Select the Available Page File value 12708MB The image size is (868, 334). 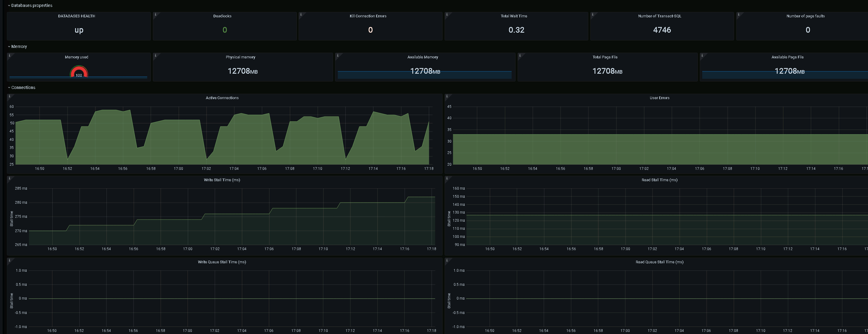[790, 71]
